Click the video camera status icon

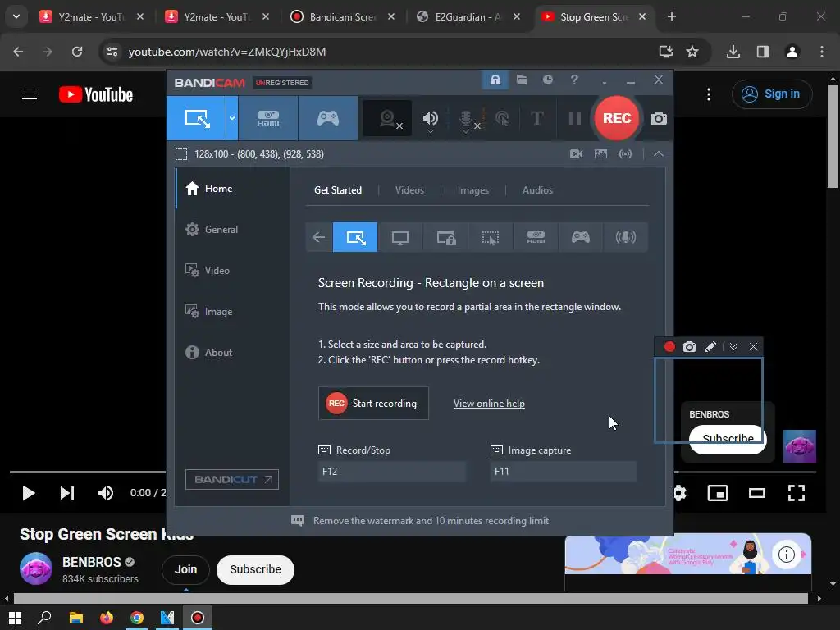pos(576,154)
